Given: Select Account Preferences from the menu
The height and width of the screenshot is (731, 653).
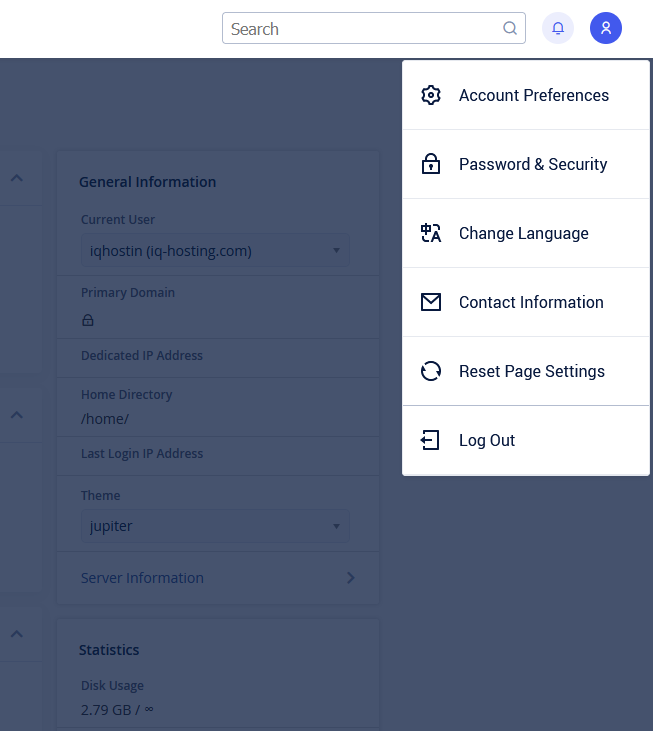Looking at the screenshot, I should (x=533, y=95).
